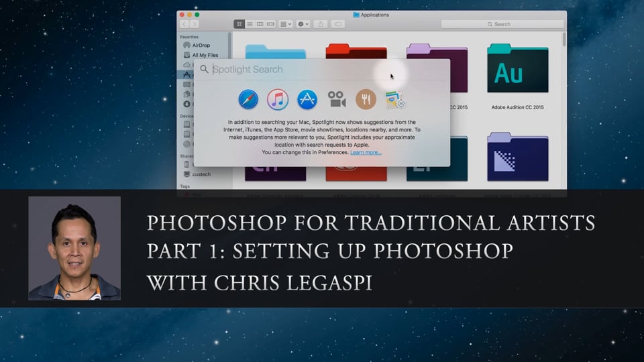Click the Spotlight magnifying glass icon
Screen dimensions: 644x362
(204, 69)
